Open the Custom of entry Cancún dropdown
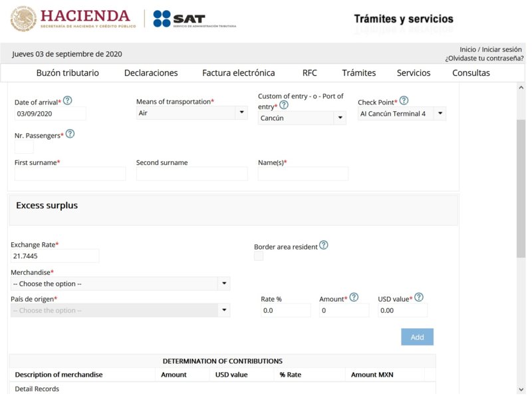 pyautogui.click(x=302, y=118)
